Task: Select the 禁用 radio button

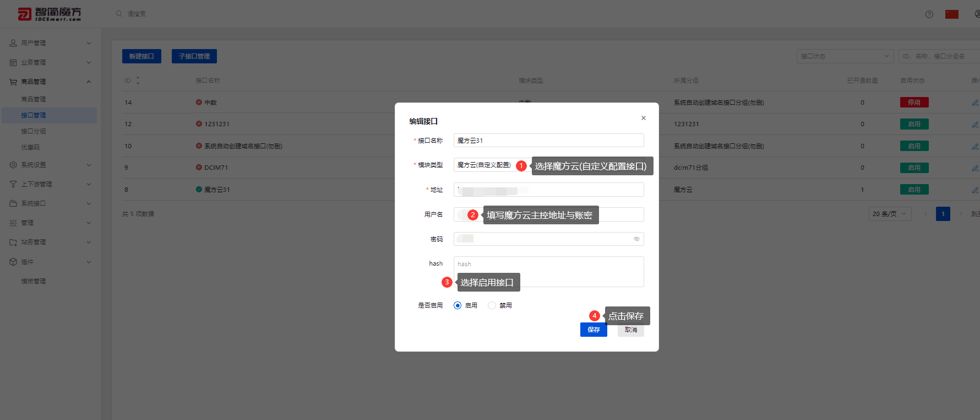Action: [x=492, y=305]
